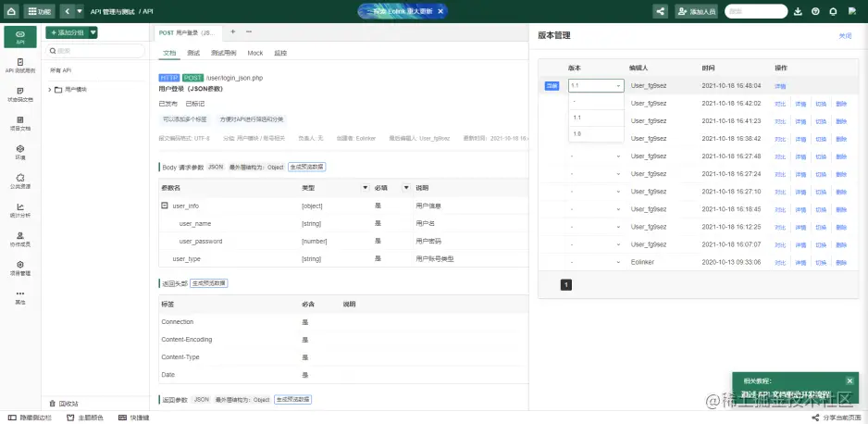Click 生成预览数据 beside 返回头部
The height and width of the screenshot is (424, 868).
(x=209, y=283)
